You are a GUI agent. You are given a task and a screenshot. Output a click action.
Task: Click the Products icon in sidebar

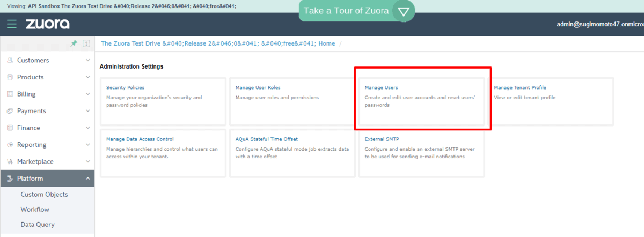[x=10, y=77]
